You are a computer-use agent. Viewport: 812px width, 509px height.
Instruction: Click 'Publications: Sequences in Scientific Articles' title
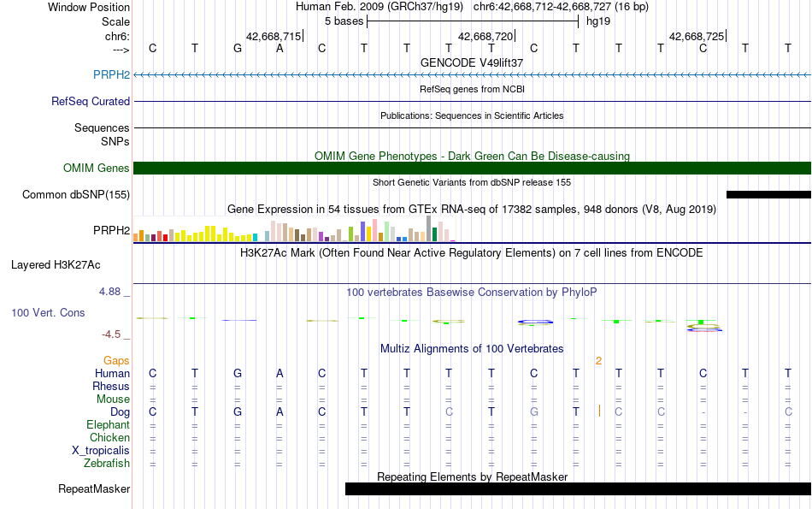472,115
